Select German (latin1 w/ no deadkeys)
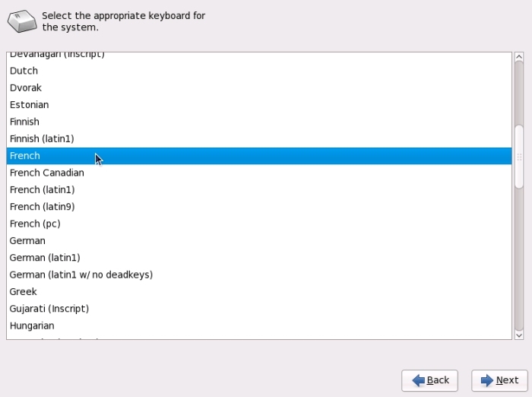 coord(81,275)
